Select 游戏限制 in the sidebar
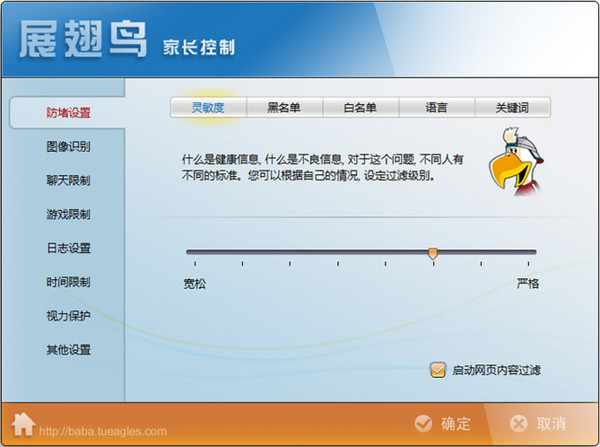The height and width of the screenshot is (447, 600). (x=68, y=214)
